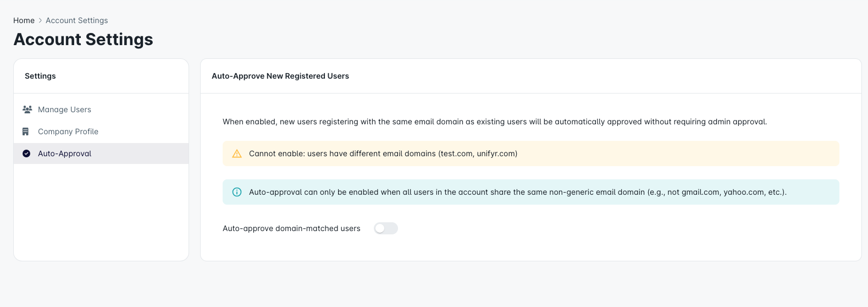The width and height of the screenshot is (868, 307).
Task: Open the Manage Users settings section
Action: tap(64, 109)
